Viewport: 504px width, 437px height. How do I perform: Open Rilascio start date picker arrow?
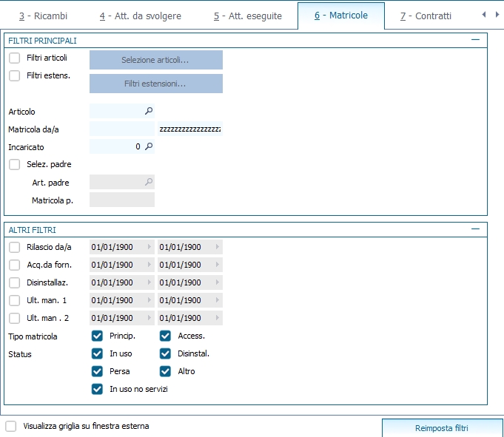pos(149,246)
